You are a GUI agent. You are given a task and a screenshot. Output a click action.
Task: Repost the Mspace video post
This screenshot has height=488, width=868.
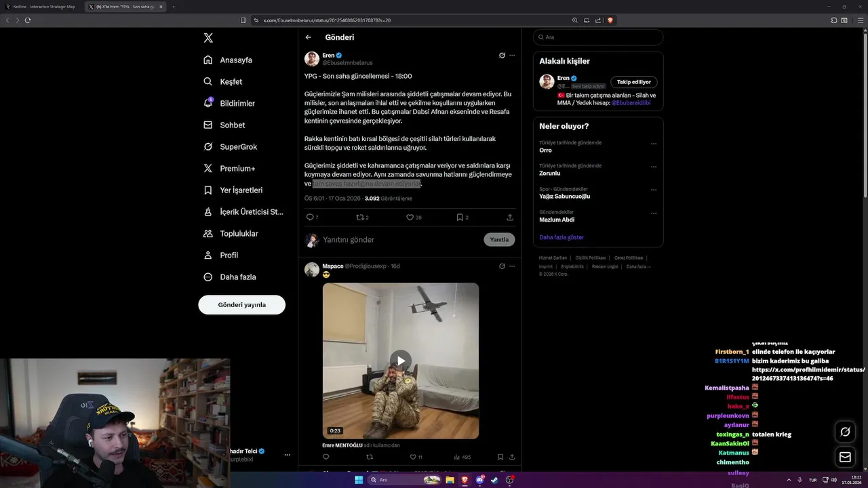(x=370, y=457)
